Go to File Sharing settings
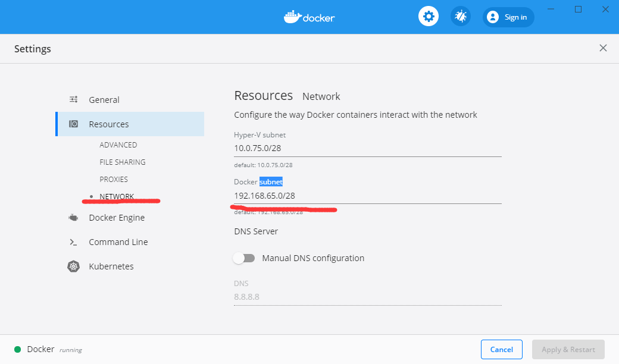 point(123,162)
